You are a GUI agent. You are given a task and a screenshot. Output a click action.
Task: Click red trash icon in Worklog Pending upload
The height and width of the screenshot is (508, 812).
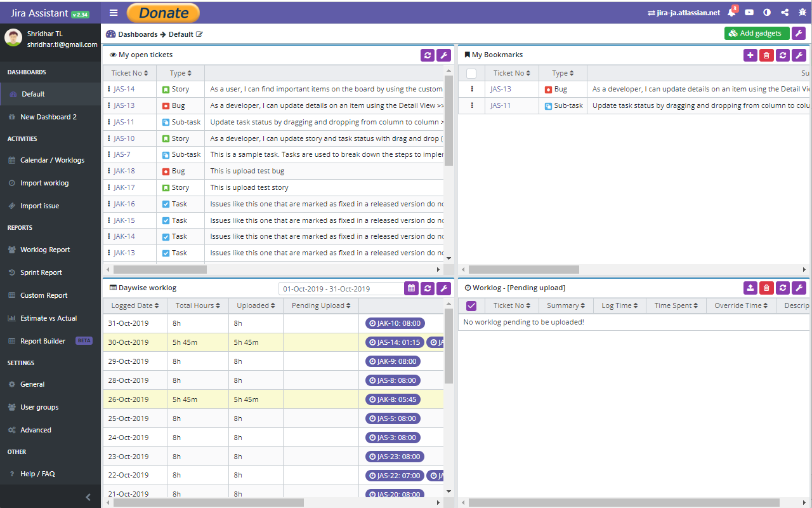click(x=766, y=288)
